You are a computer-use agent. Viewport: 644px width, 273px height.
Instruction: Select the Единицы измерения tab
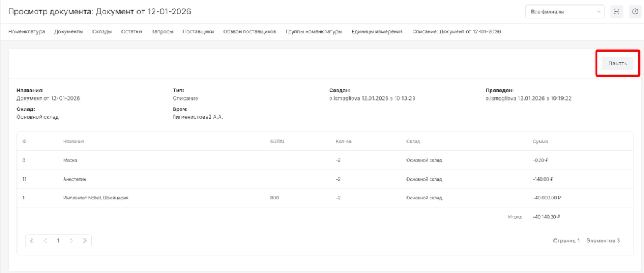click(377, 31)
